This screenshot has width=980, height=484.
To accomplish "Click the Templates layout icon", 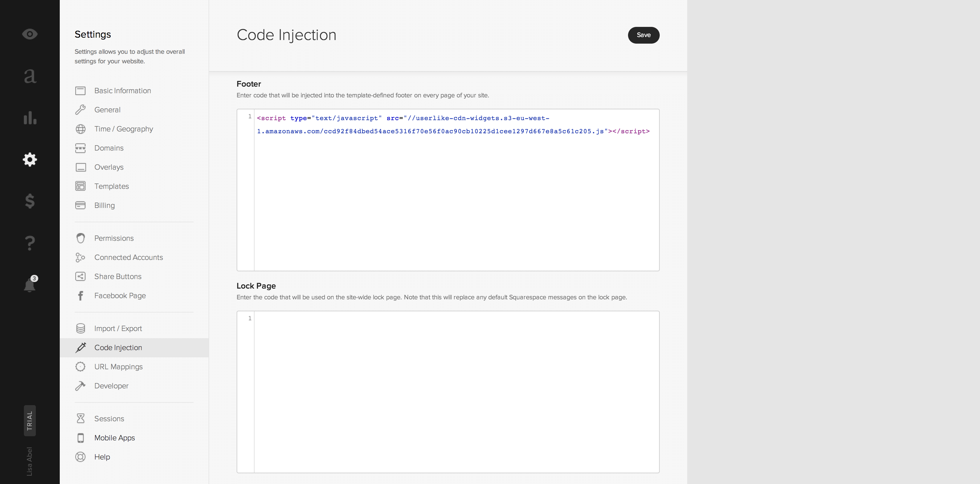I will [x=80, y=186].
